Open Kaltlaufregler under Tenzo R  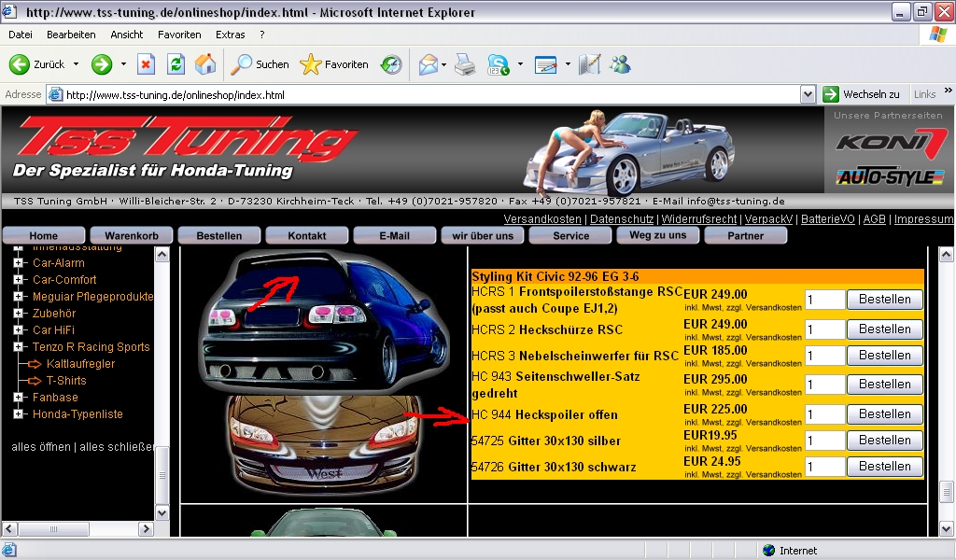[x=80, y=364]
